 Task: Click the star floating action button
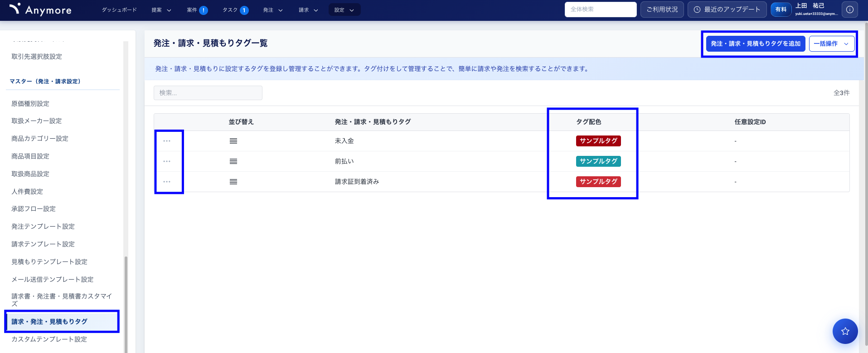845,331
